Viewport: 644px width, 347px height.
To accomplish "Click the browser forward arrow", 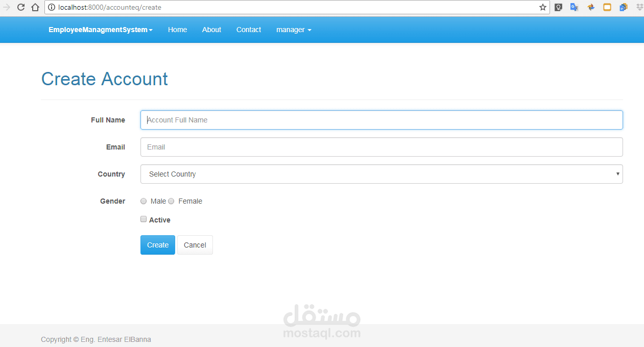I will tap(7, 7).
